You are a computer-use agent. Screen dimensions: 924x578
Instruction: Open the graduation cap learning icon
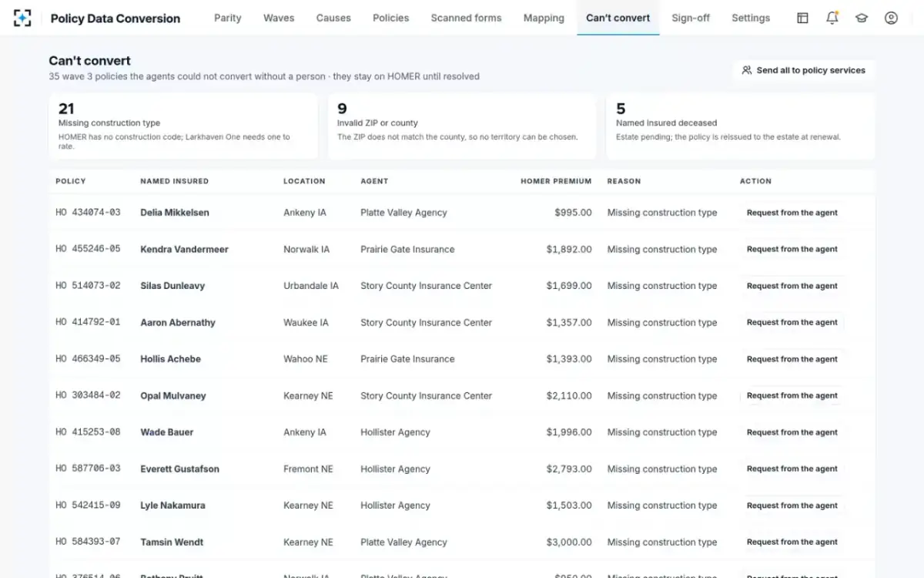(862, 18)
